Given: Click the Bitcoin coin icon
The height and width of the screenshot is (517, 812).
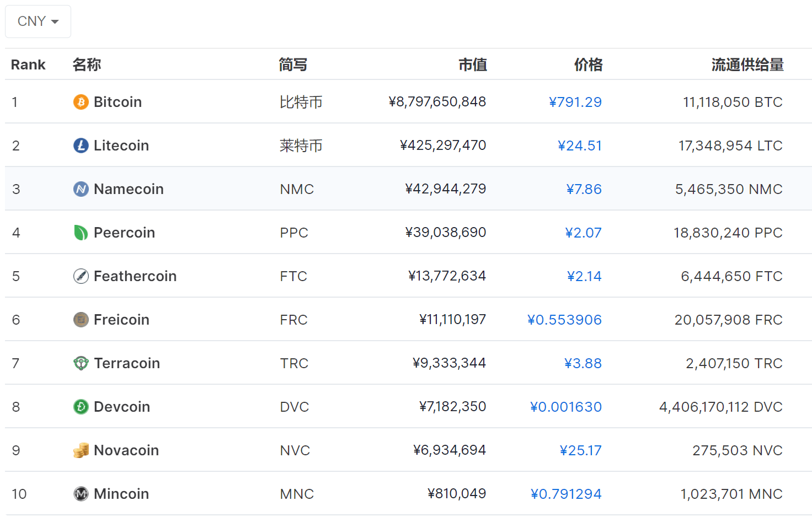Looking at the screenshot, I should [x=81, y=102].
